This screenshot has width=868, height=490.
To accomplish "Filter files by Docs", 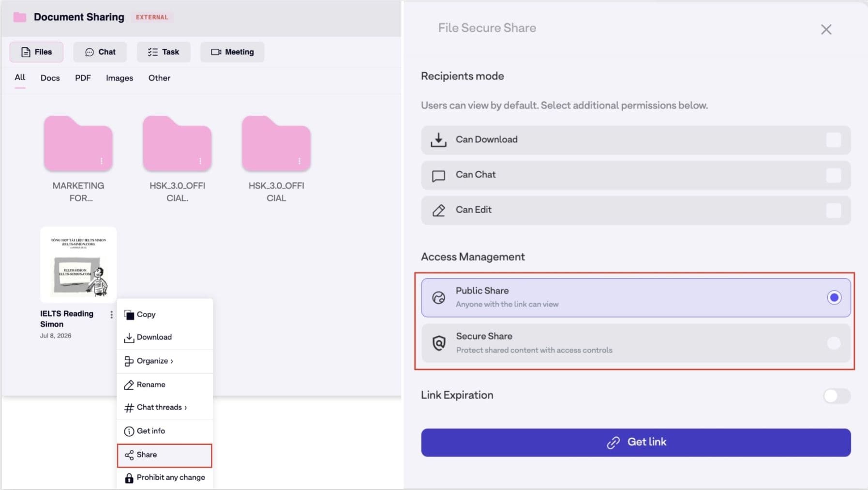I will coord(50,78).
